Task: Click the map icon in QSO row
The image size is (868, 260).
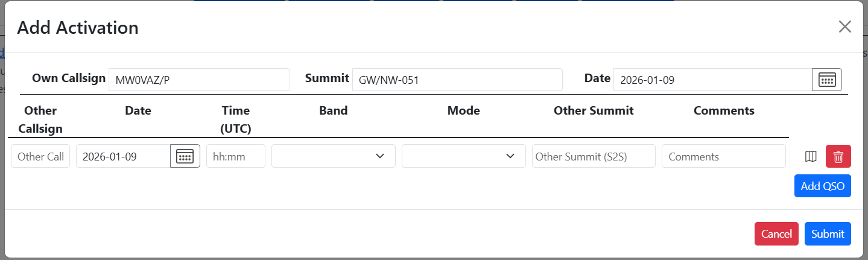Action: (811, 156)
